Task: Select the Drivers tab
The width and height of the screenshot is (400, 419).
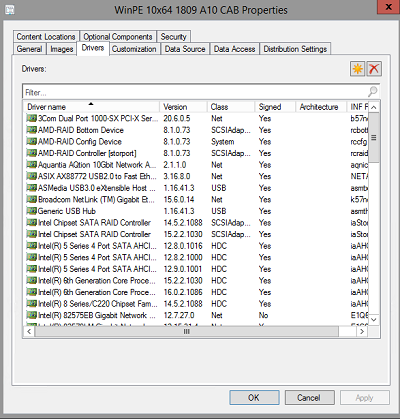Action: [93, 48]
